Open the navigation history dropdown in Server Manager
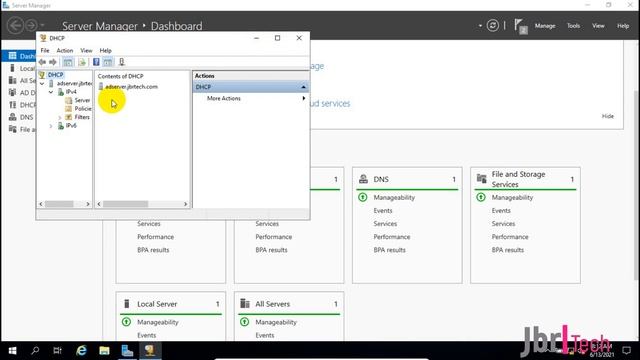 tap(42, 25)
